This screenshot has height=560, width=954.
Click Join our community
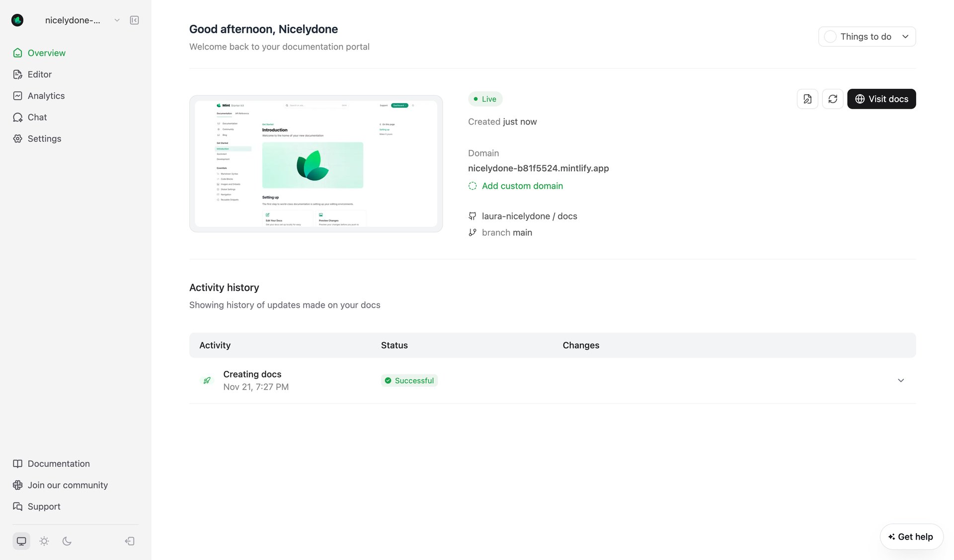pyautogui.click(x=68, y=485)
